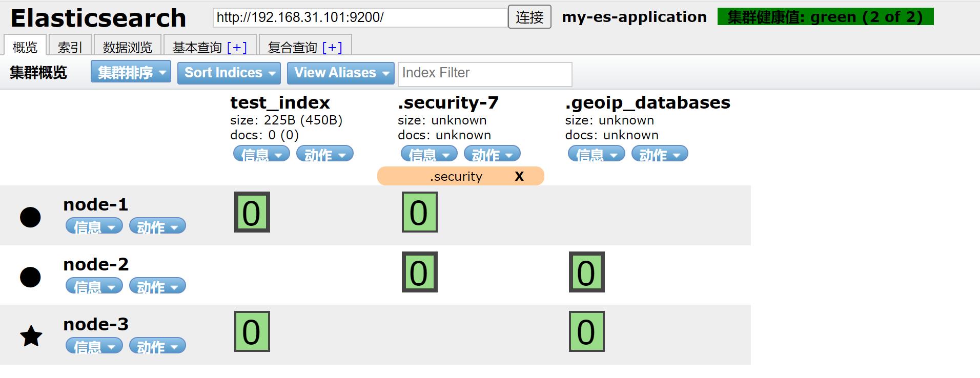
Task: Open .security-7 信息 dropdown
Action: 429,154
